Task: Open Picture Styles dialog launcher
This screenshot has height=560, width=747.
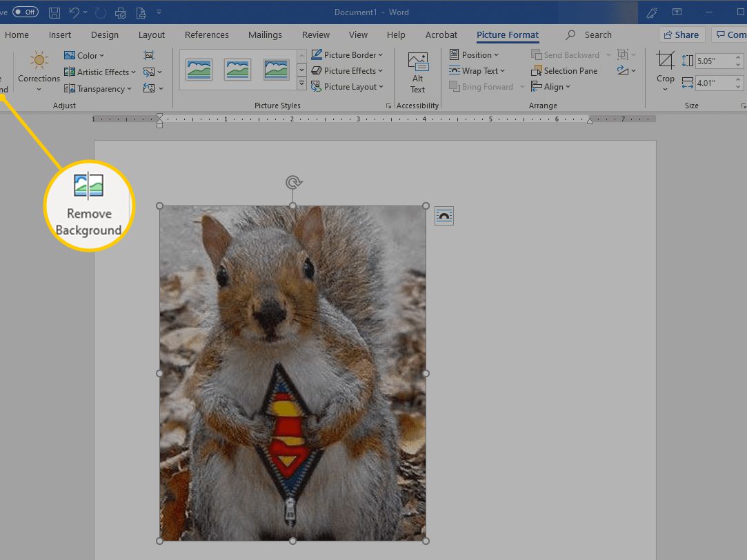Action: click(389, 106)
